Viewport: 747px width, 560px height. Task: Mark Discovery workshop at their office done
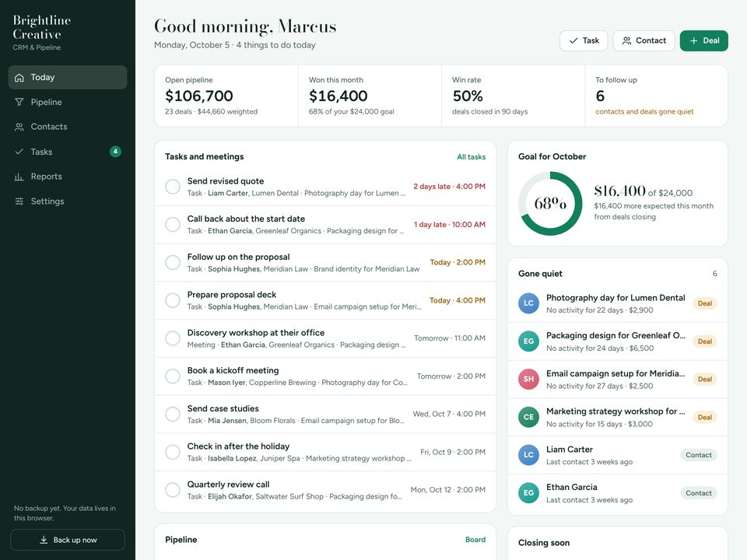coord(173,338)
